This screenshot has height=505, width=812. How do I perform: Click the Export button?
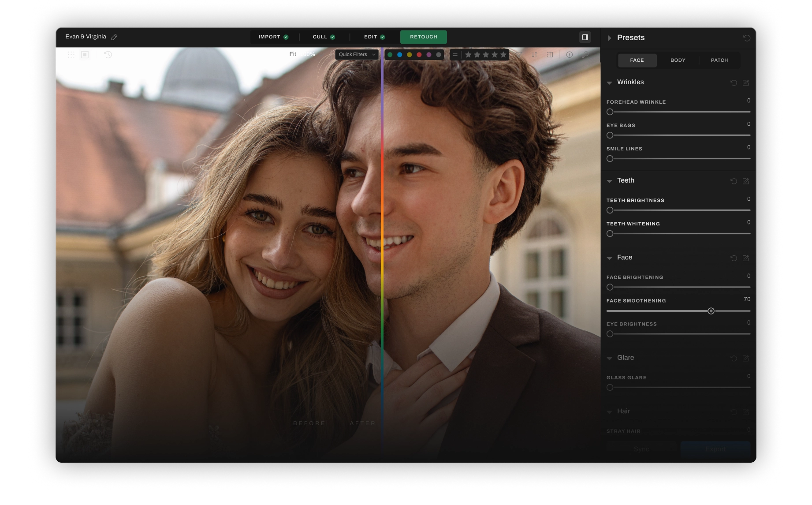point(715,449)
